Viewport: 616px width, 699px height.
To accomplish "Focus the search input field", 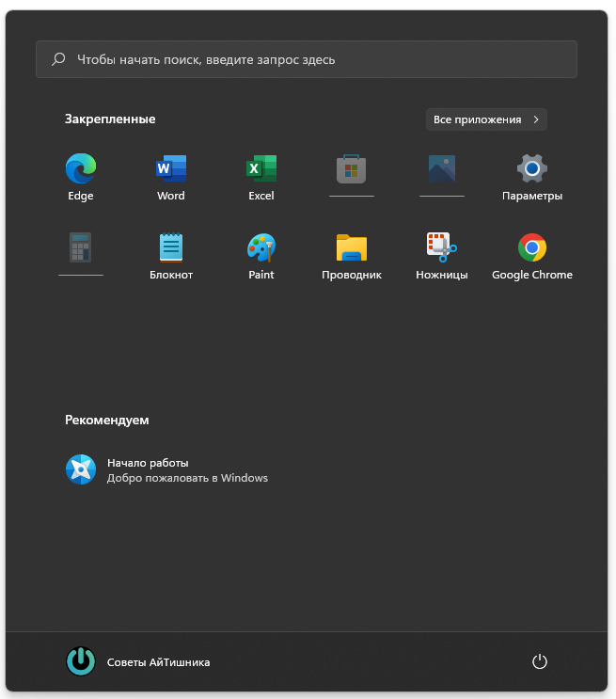I will (307, 59).
